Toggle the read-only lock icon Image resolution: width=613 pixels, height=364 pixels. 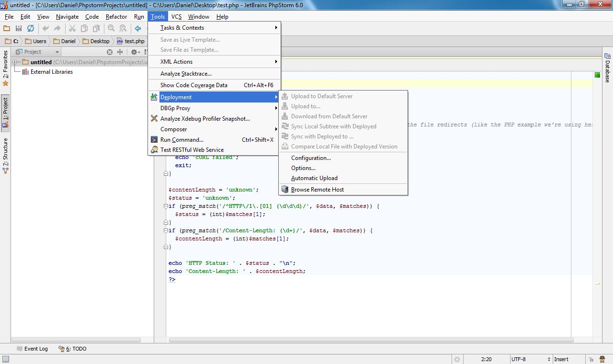(591, 359)
